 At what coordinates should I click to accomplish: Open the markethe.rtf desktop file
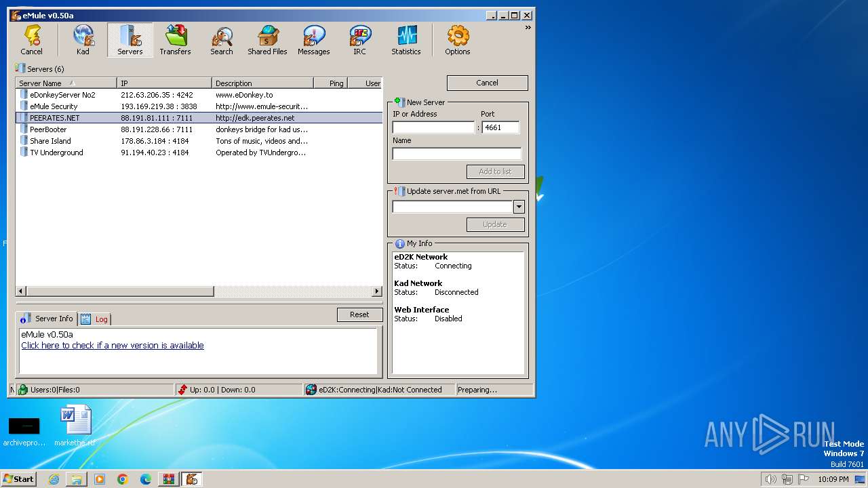75,426
